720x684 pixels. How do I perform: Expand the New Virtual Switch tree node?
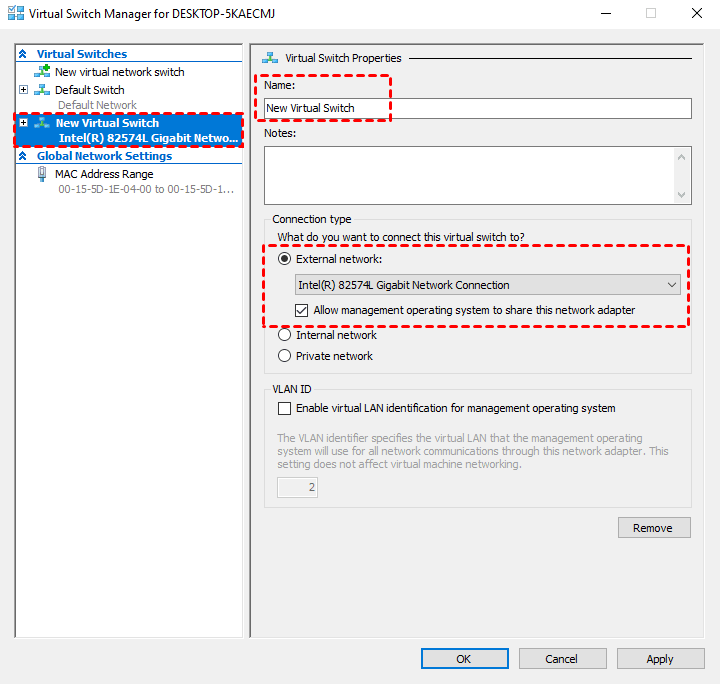click(23, 123)
